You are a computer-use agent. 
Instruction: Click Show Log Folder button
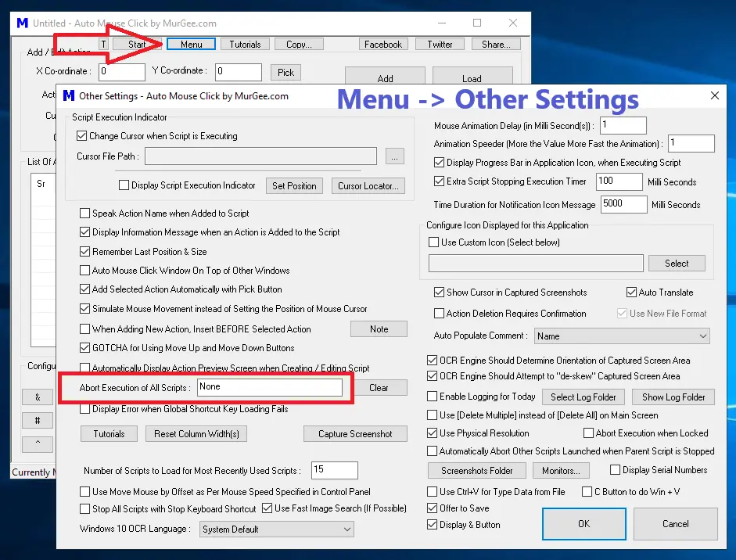[x=673, y=397]
